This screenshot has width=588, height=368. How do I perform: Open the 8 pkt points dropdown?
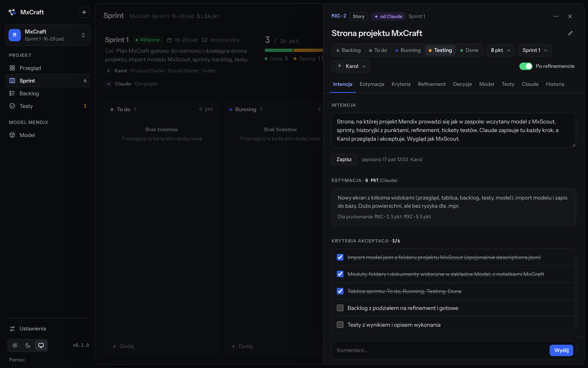[x=501, y=50]
